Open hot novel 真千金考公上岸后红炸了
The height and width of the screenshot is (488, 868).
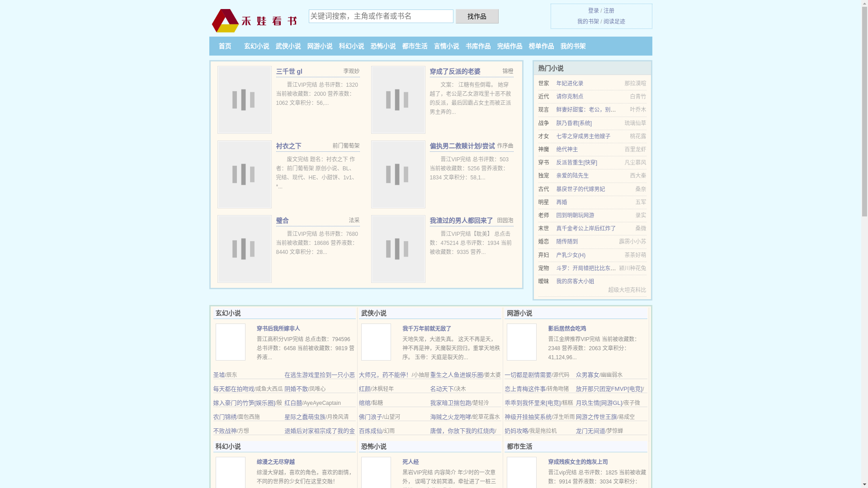click(x=586, y=228)
